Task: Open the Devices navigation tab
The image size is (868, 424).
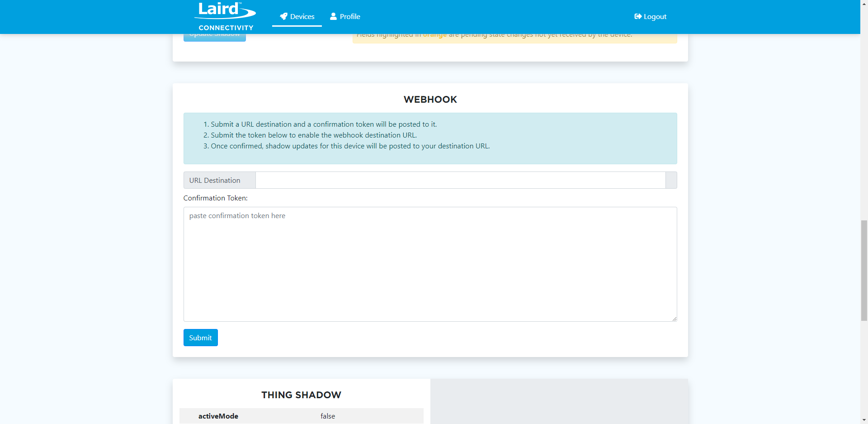Action: point(297,17)
